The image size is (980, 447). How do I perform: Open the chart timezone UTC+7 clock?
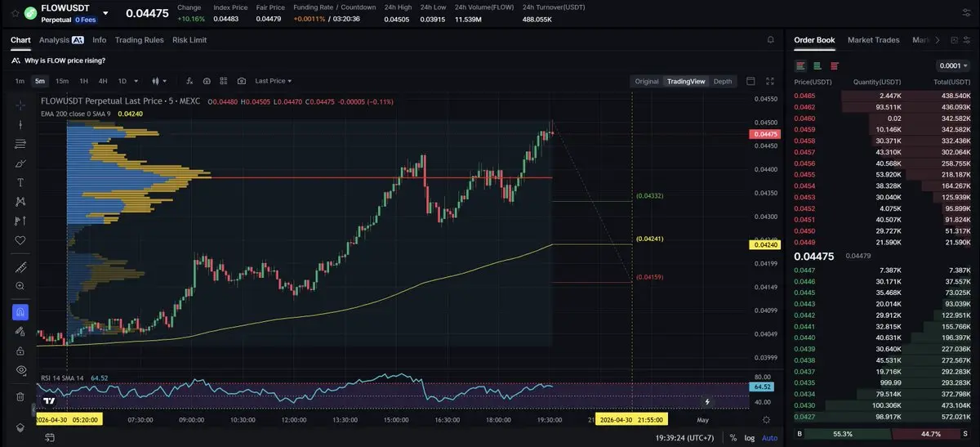click(685, 438)
